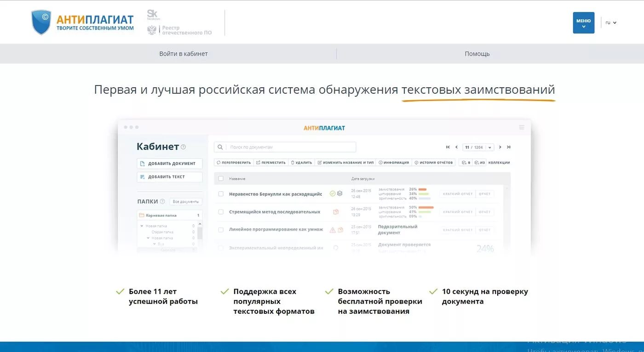Click the Все документы button

click(x=186, y=201)
